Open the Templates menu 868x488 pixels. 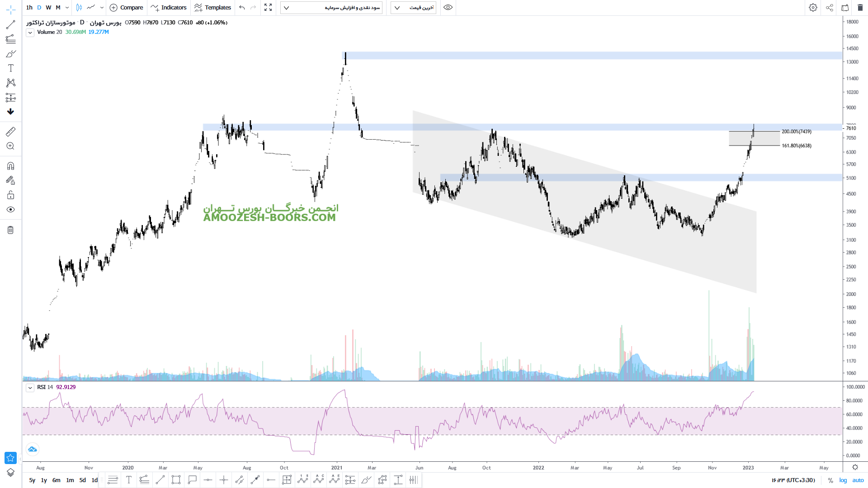212,8
